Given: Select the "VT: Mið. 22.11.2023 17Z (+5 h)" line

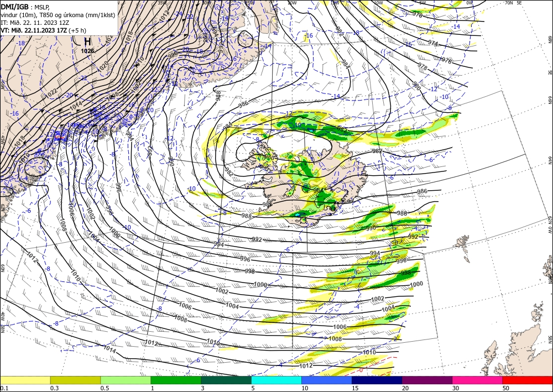Looking at the screenshot, I should (x=43, y=30).
